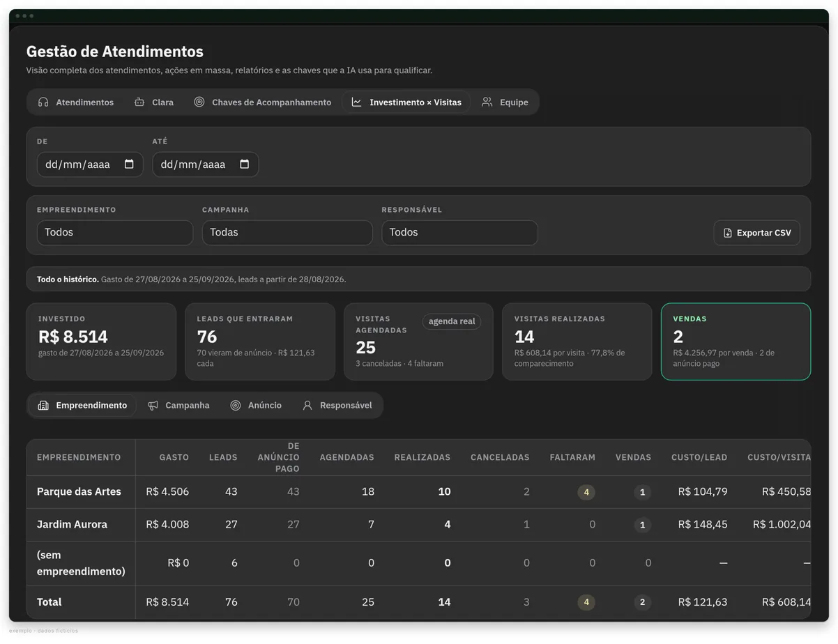Click the person icon beside Responsável grouping
838x644 pixels.
(x=307, y=406)
